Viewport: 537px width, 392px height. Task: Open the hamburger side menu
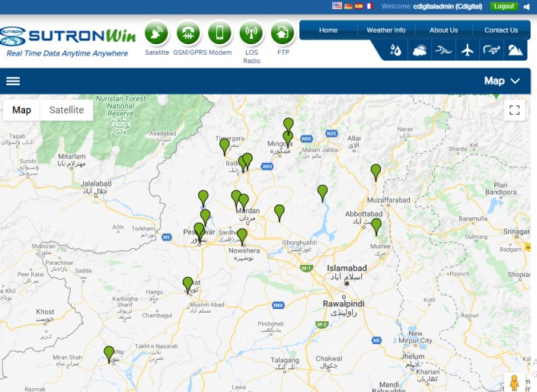13,81
